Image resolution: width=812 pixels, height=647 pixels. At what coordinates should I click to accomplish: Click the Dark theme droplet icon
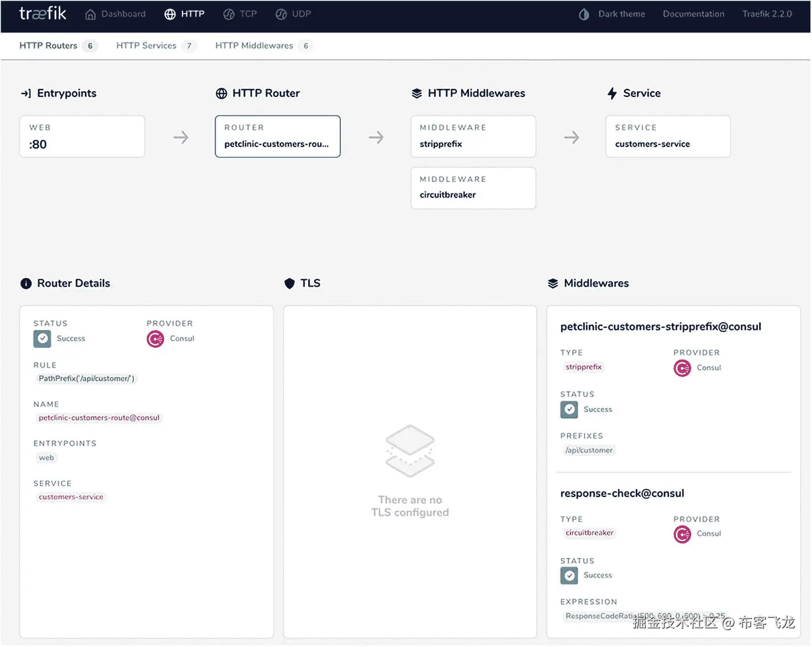(x=584, y=14)
